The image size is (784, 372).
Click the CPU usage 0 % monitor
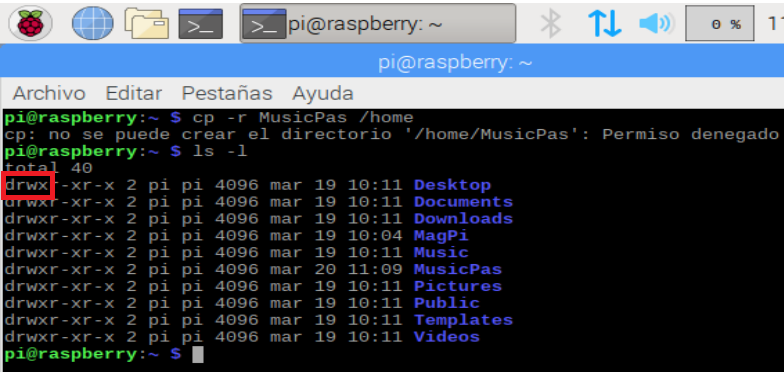pos(720,24)
